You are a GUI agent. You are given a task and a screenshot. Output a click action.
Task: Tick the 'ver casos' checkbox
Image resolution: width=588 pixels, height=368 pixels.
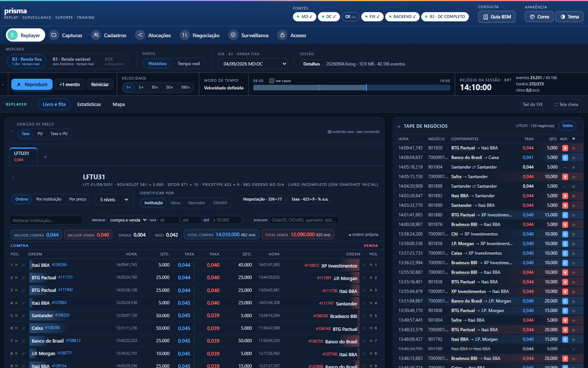tap(272, 81)
